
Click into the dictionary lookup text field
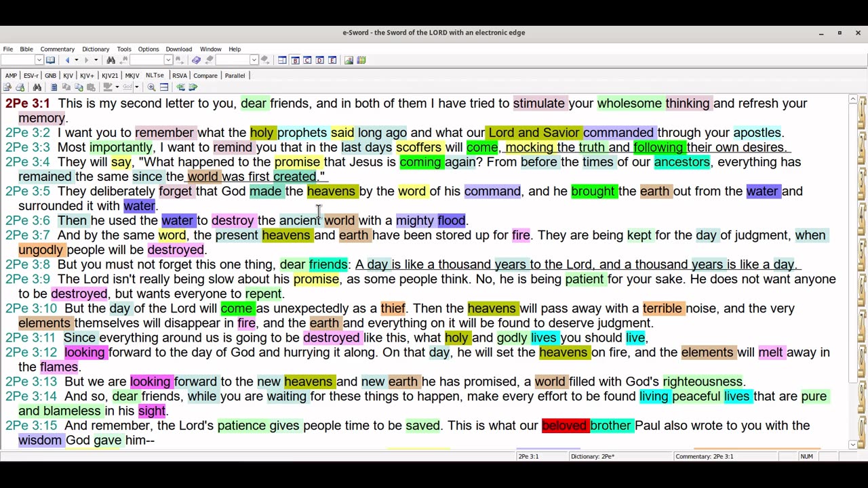tap(233, 60)
